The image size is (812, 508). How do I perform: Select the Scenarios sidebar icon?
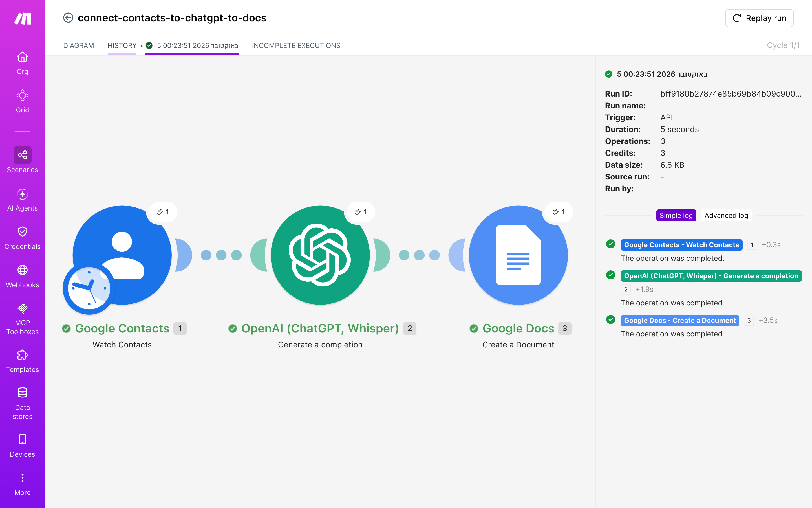click(23, 155)
